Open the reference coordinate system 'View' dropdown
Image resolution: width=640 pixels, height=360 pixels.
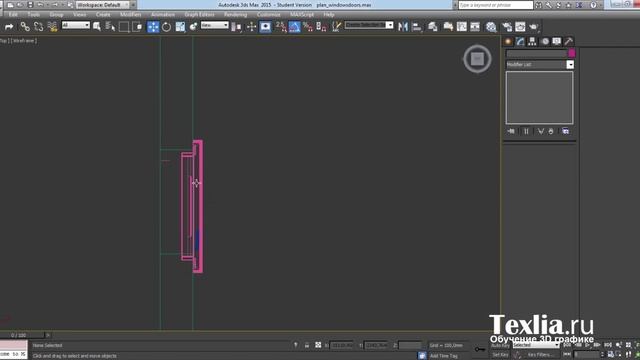pyautogui.click(x=214, y=25)
